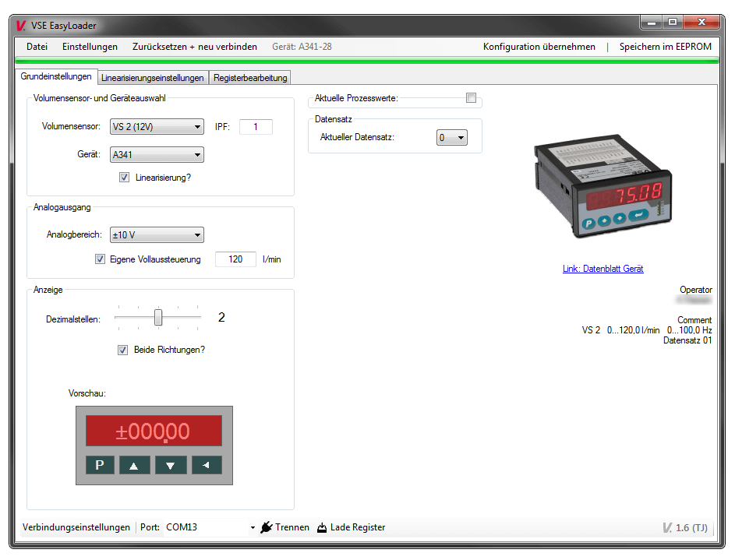
Task: Switch to Registerbearbeitung tab
Action: coord(250,78)
